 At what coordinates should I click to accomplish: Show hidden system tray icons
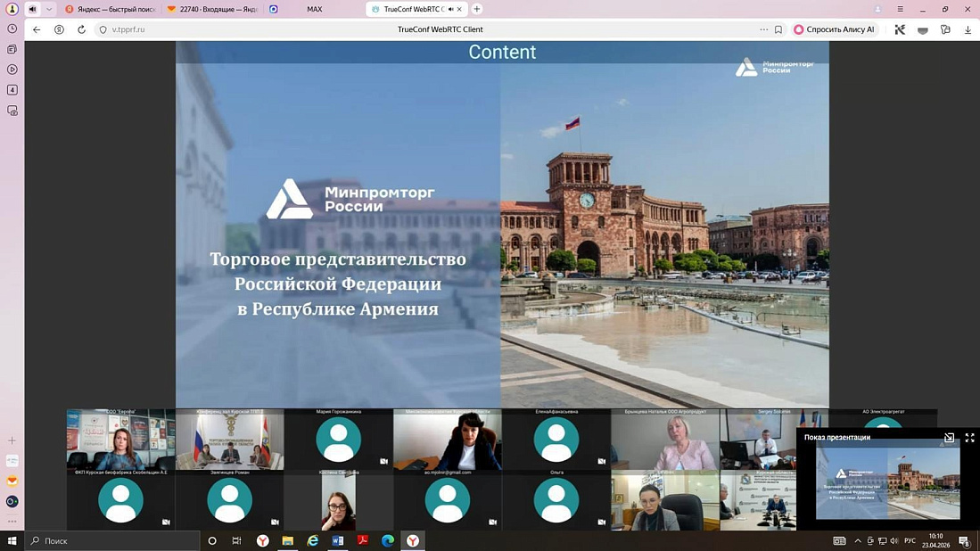(x=858, y=540)
